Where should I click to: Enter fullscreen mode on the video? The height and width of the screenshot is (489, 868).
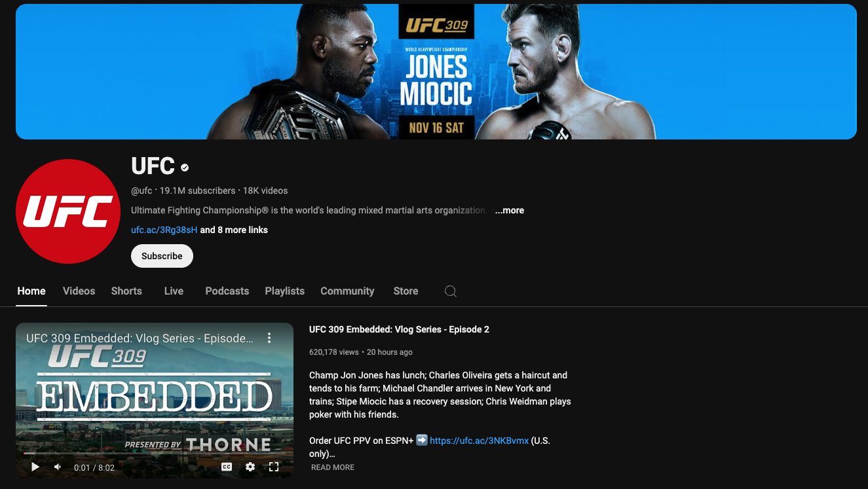[274, 467]
